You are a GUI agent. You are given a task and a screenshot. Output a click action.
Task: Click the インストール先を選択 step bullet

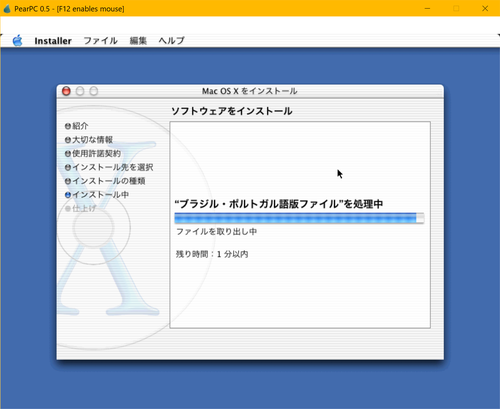[x=68, y=167]
